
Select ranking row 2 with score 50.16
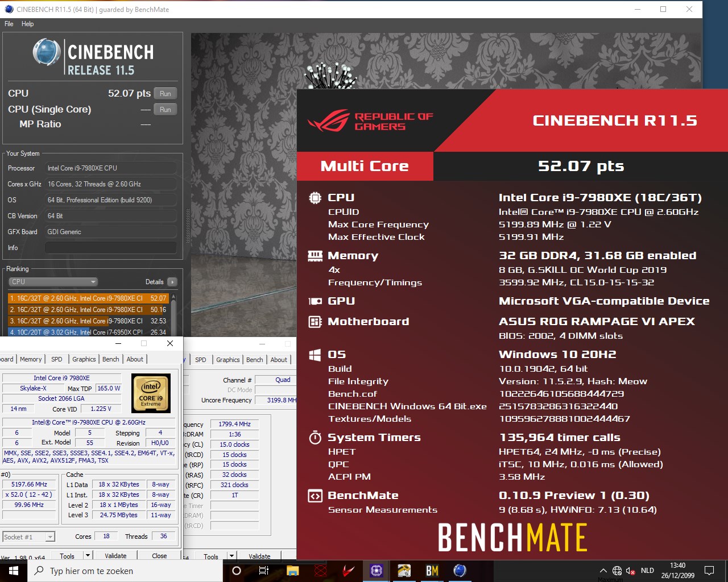pyautogui.click(x=88, y=310)
